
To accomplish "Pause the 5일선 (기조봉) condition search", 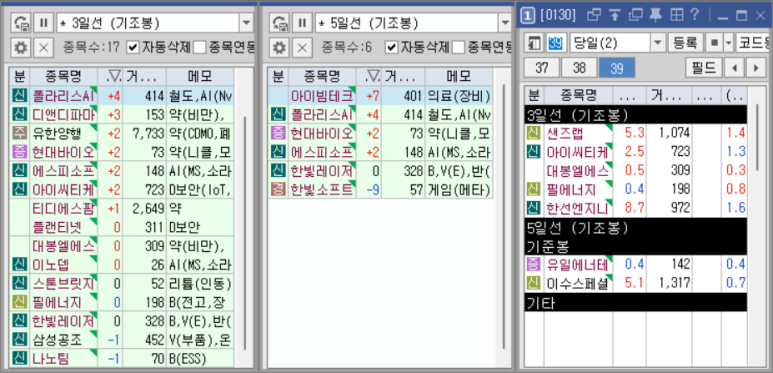I will 302,23.
